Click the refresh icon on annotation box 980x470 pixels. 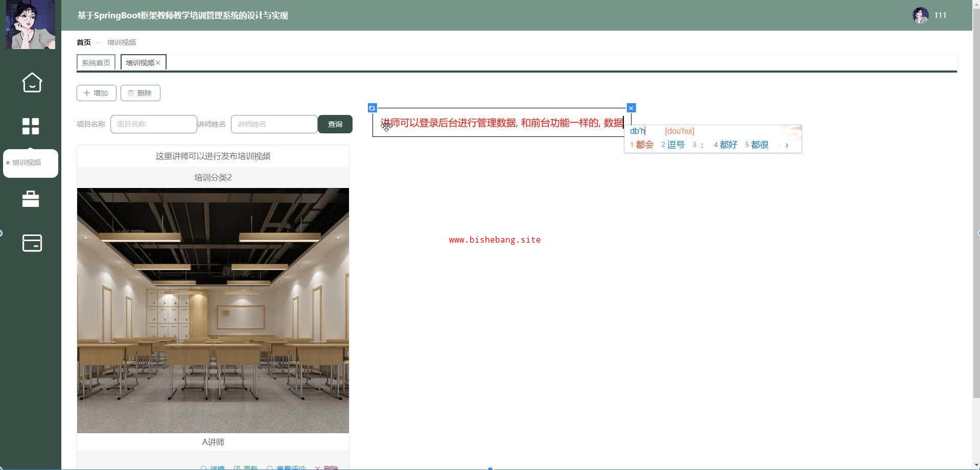coord(372,108)
